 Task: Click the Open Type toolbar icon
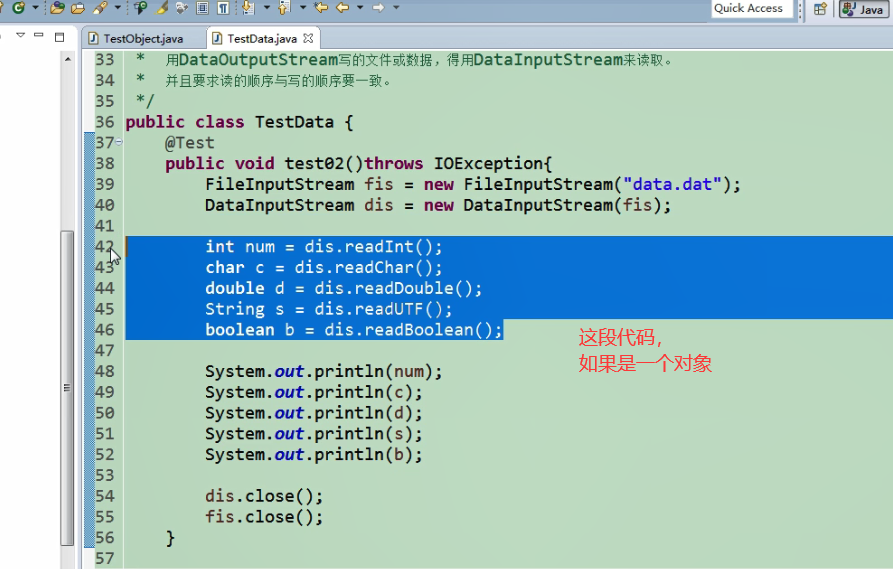click(x=57, y=7)
